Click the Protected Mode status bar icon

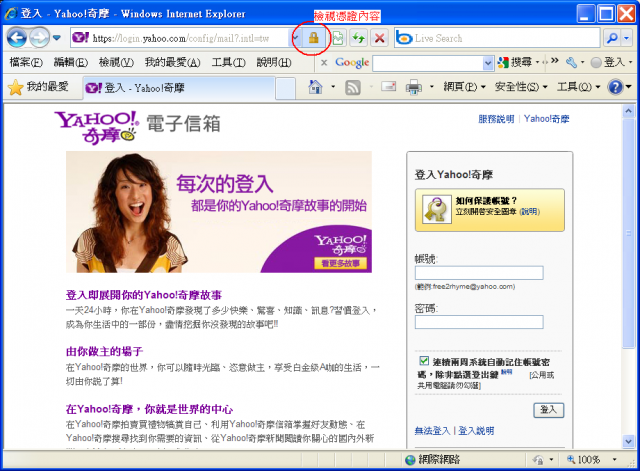point(538,460)
